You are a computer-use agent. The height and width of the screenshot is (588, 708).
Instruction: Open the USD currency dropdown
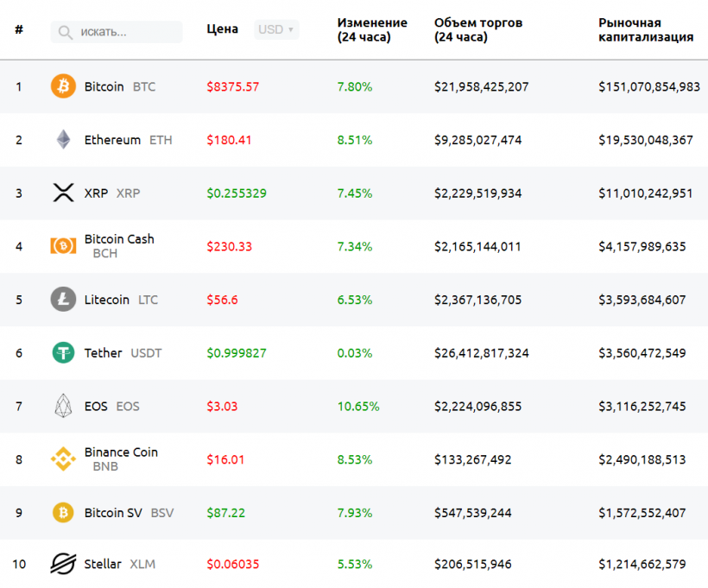pyautogui.click(x=277, y=29)
